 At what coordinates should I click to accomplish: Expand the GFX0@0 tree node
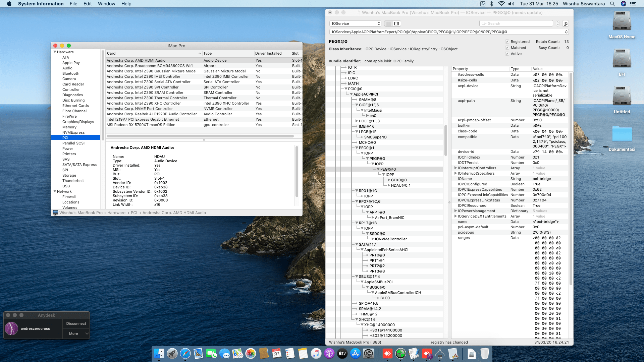[x=389, y=180]
